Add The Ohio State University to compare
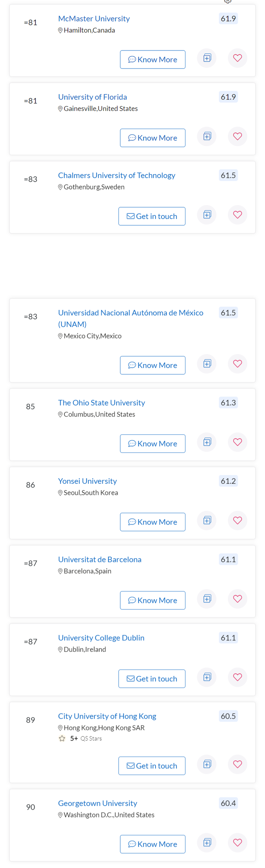Viewport: 265px width, 868px height. (207, 442)
